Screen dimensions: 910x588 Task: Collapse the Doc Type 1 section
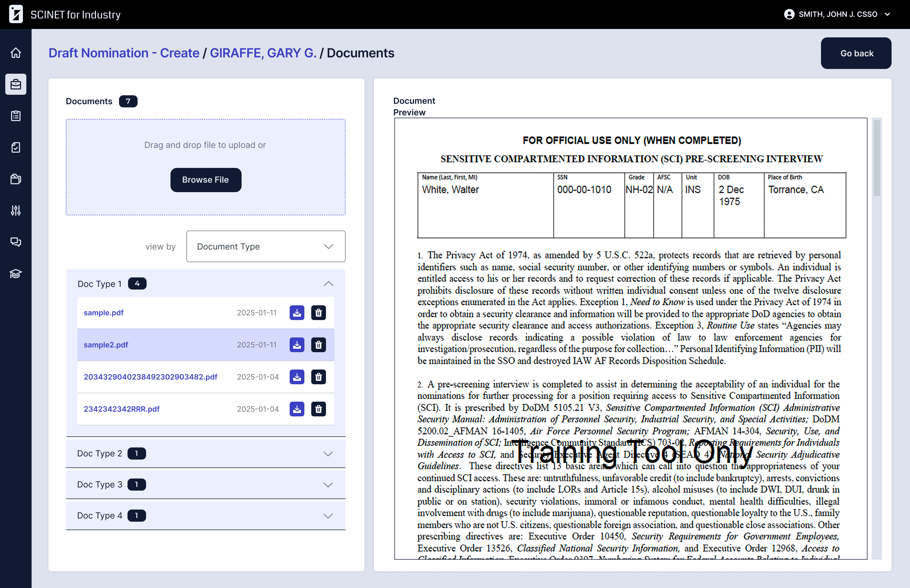pos(328,284)
